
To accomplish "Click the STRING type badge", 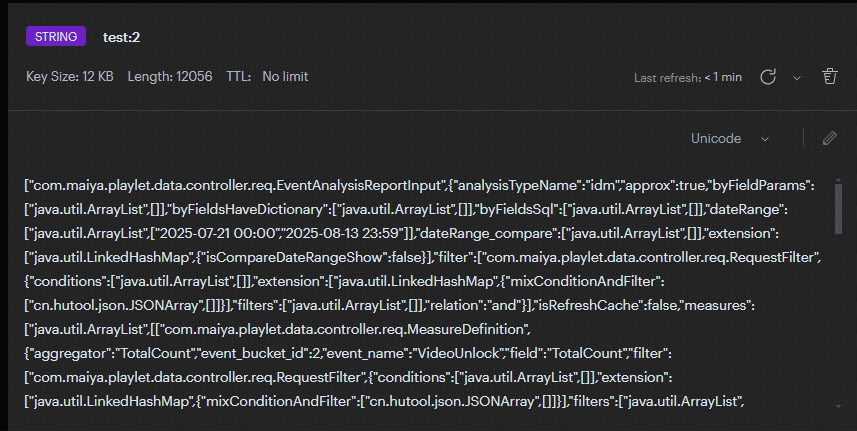I will tap(56, 37).
